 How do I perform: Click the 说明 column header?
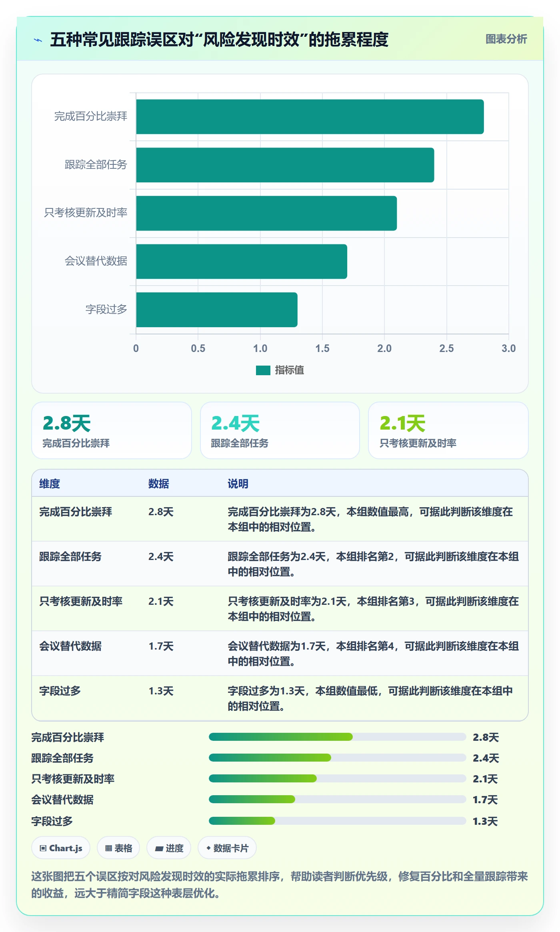click(x=238, y=484)
